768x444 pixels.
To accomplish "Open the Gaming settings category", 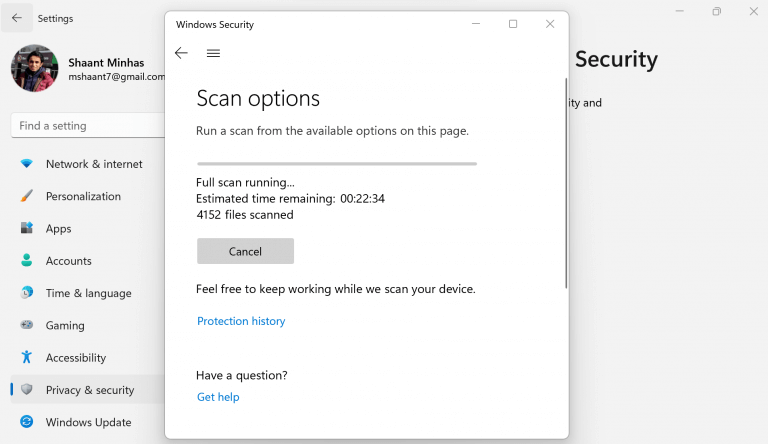I will (x=65, y=326).
